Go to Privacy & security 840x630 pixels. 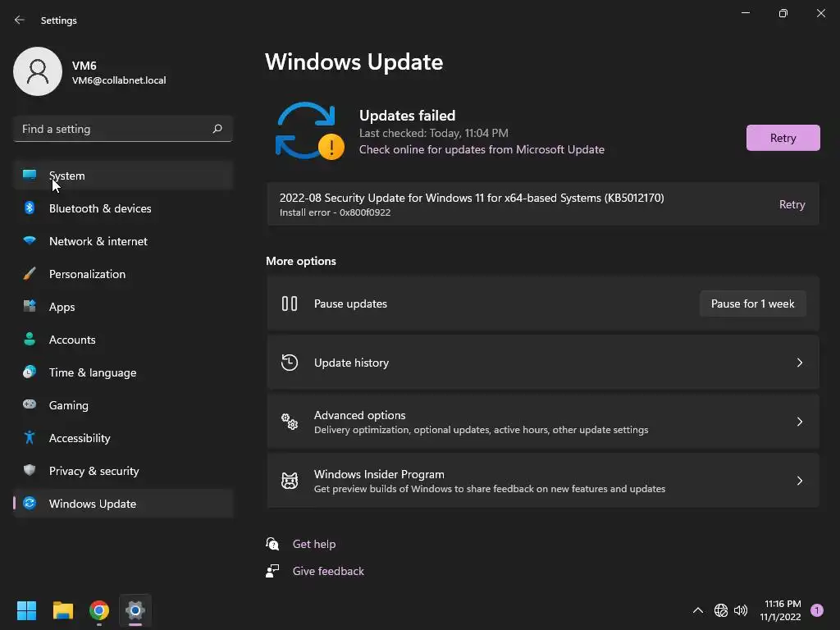[x=123, y=471]
